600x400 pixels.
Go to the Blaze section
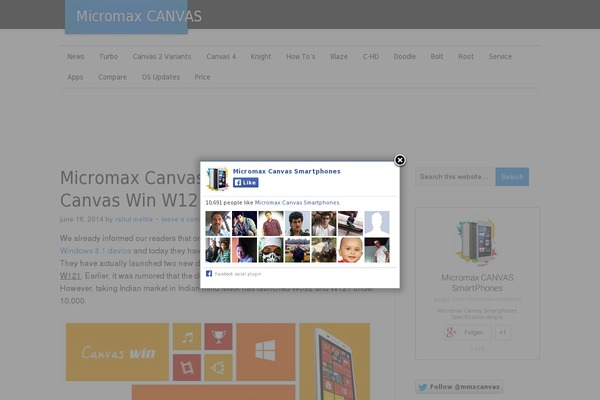tap(339, 57)
